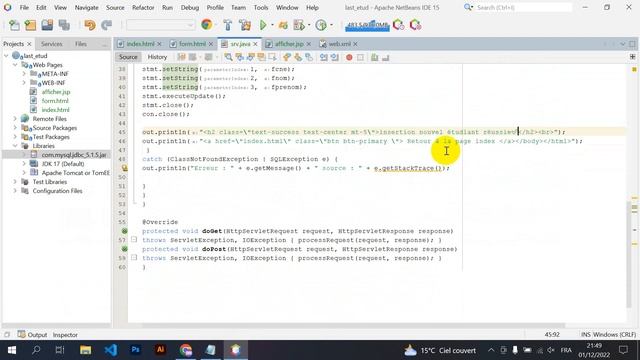Click the Save All toolbar icon

[64, 25]
